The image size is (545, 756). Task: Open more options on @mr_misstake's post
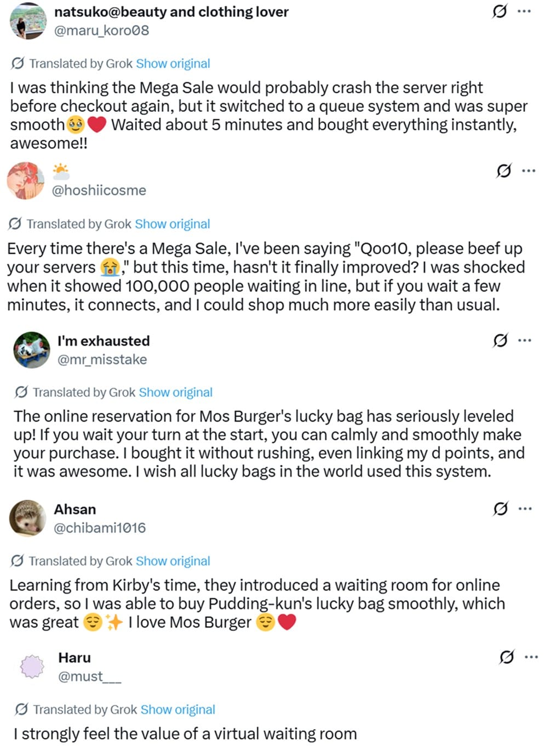pos(525,340)
